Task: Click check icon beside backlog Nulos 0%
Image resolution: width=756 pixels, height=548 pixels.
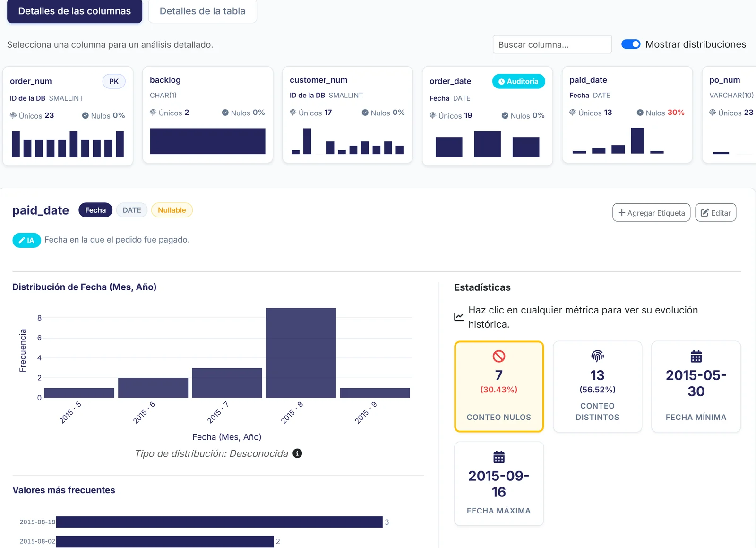Action: (225, 113)
